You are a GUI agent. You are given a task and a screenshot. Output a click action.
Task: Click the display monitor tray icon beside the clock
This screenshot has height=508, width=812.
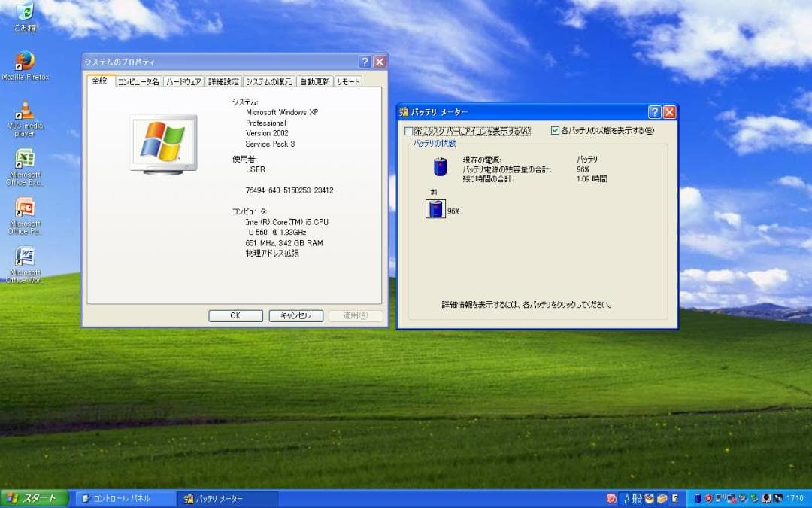point(778,499)
